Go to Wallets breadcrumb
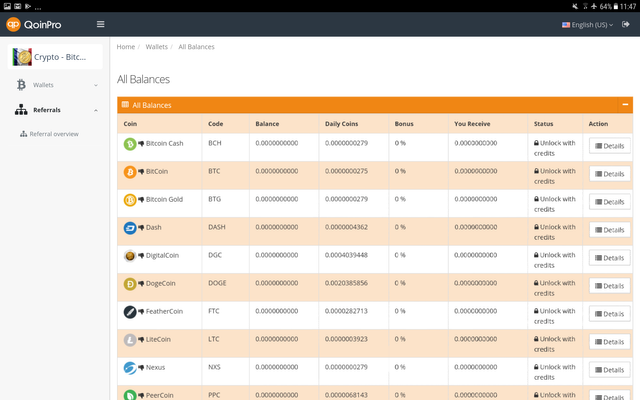 (157, 47)
